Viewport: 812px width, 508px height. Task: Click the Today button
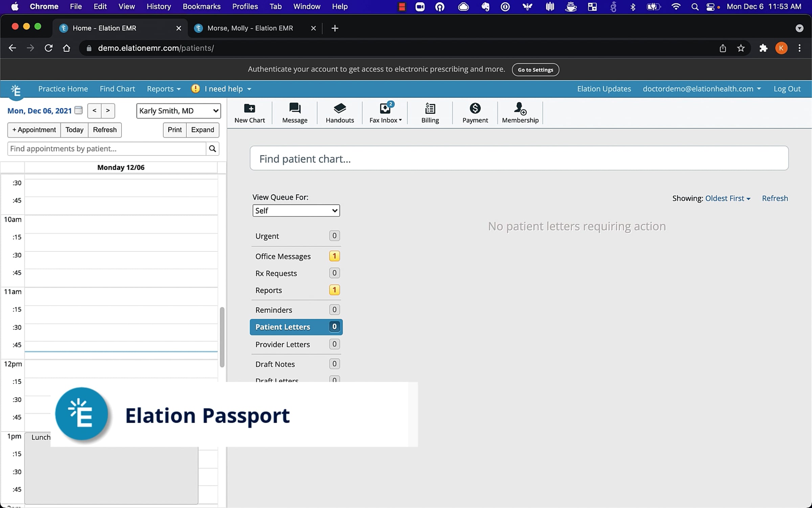[x=74, y=130]
